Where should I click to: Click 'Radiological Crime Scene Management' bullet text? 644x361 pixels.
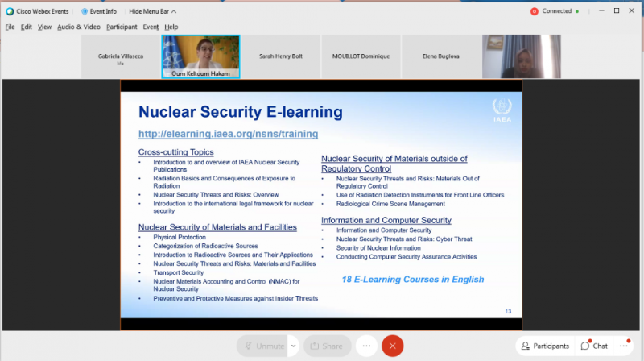390,204
